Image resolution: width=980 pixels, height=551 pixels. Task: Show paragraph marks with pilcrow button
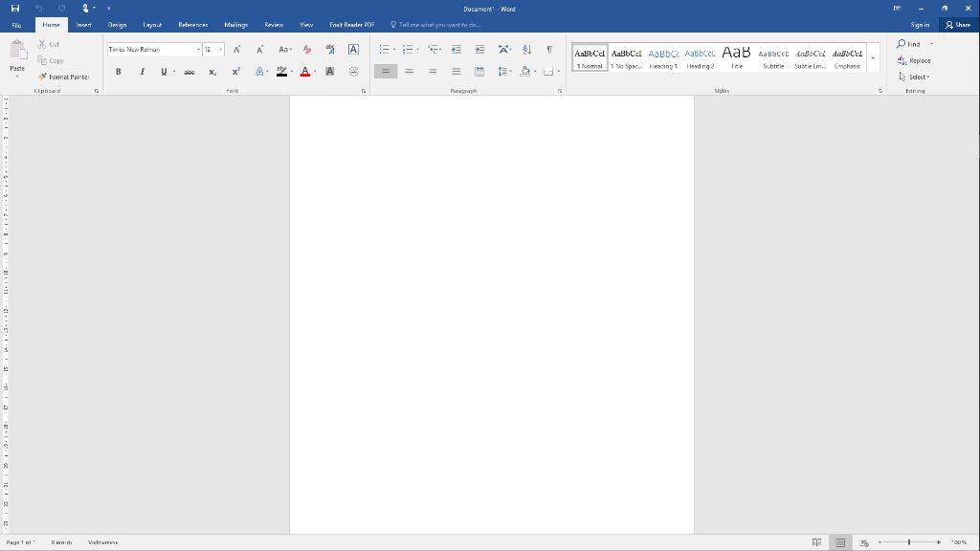pos(550,50)
